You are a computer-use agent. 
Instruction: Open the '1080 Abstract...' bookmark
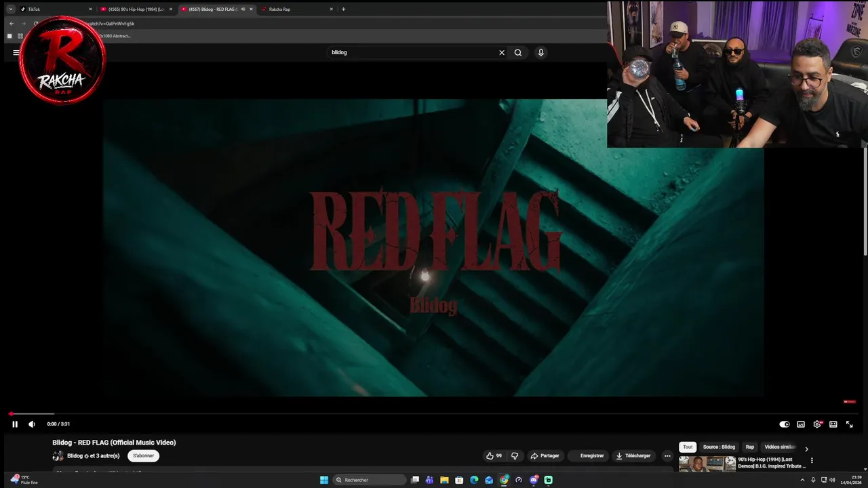[114, 36]
